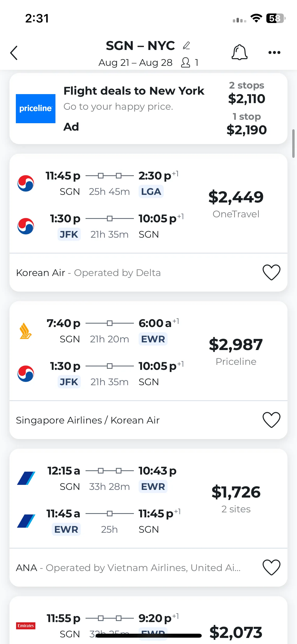
Task: Select the Aug 21 – Aug 28 dates
Action: (135, 63)
